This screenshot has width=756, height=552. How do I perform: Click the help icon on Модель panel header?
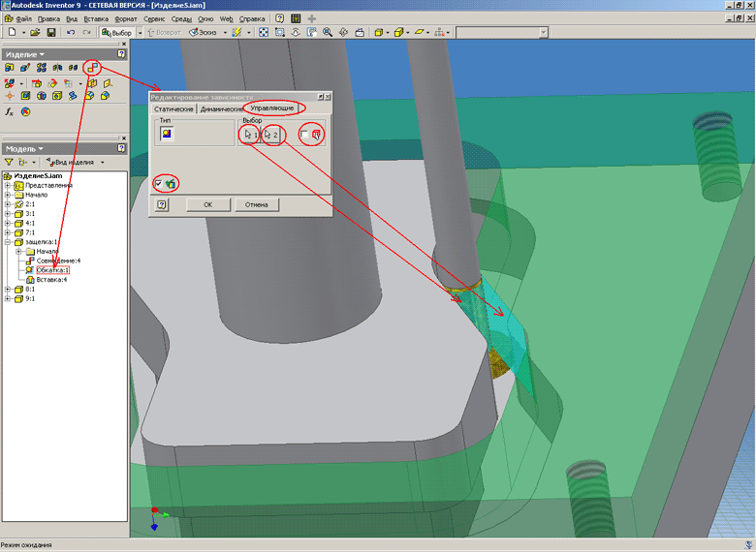121,149
